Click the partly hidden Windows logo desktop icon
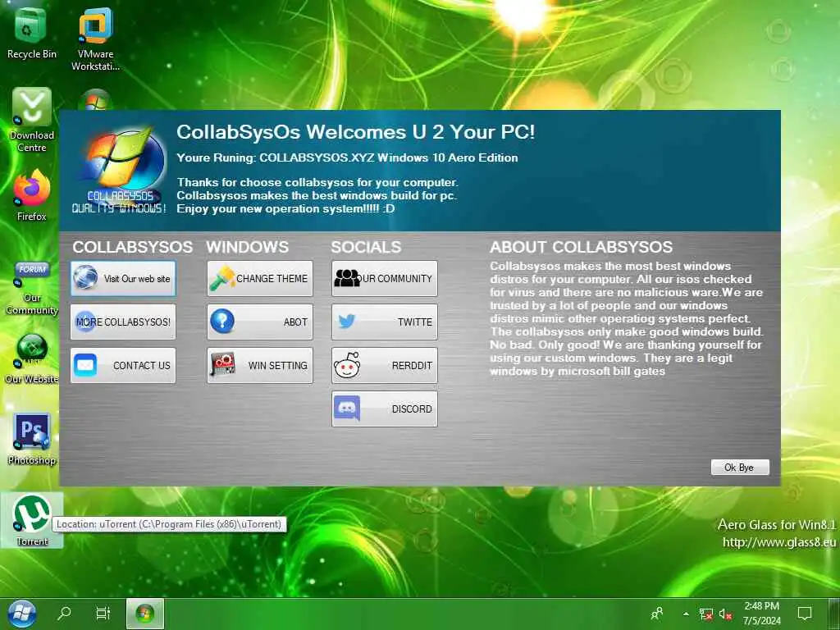840x630 pixels. [x=95, y=99]
